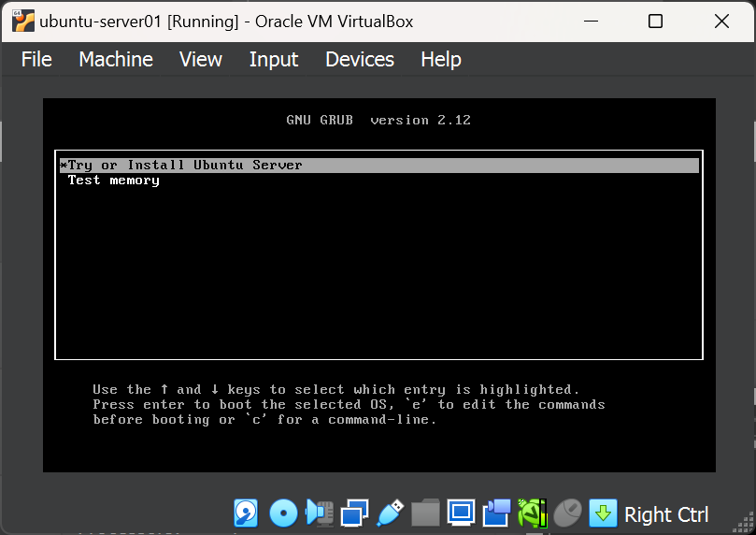
Task: Click the Right Ctrl host key label
Action: (666, 514)
